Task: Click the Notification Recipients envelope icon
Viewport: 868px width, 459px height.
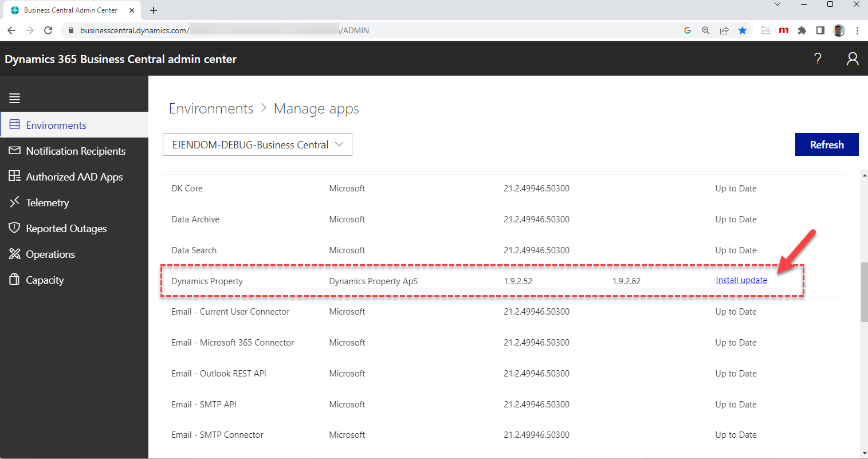Action: pos(14,150)
